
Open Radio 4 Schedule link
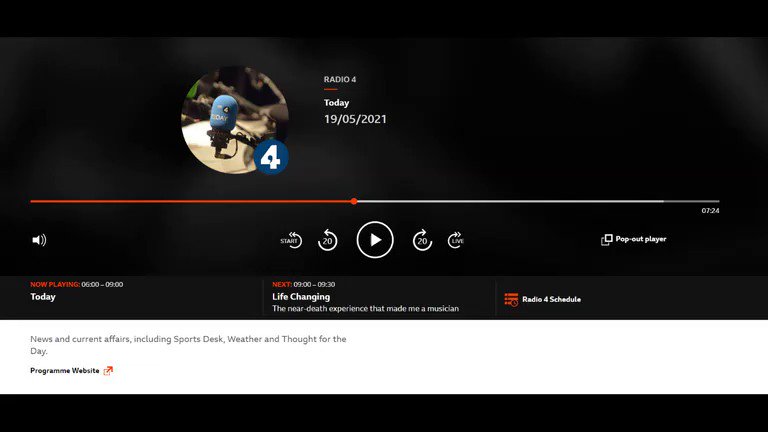543,299
